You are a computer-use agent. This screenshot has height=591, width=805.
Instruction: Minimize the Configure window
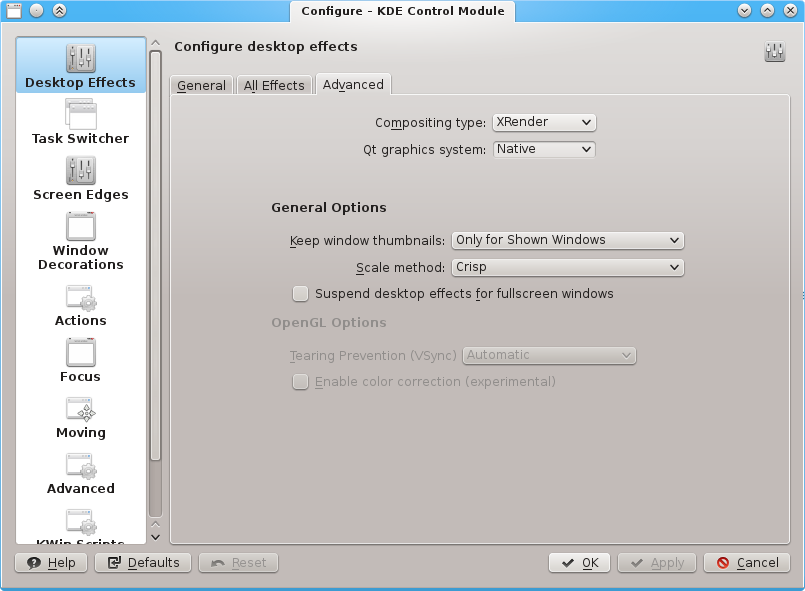click(744, 10)
